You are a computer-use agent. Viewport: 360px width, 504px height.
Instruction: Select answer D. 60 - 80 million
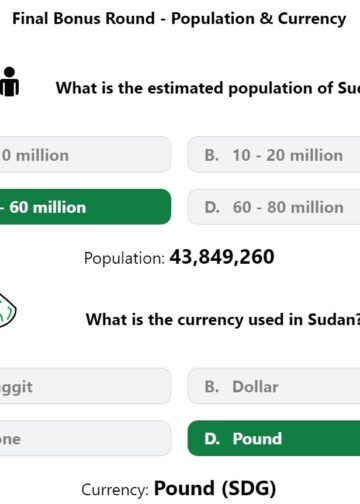click(x=274, y=207)
